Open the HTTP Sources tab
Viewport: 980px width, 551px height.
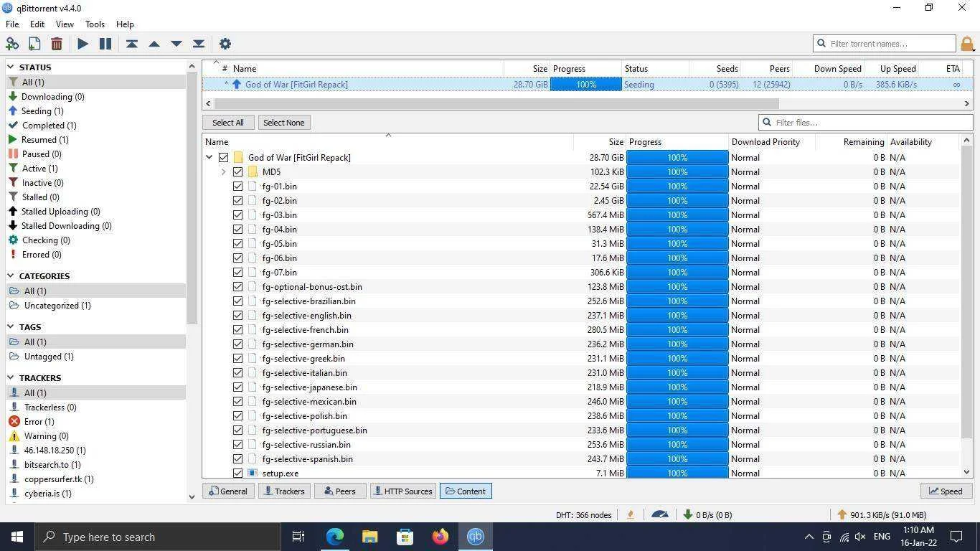[403, 491]
